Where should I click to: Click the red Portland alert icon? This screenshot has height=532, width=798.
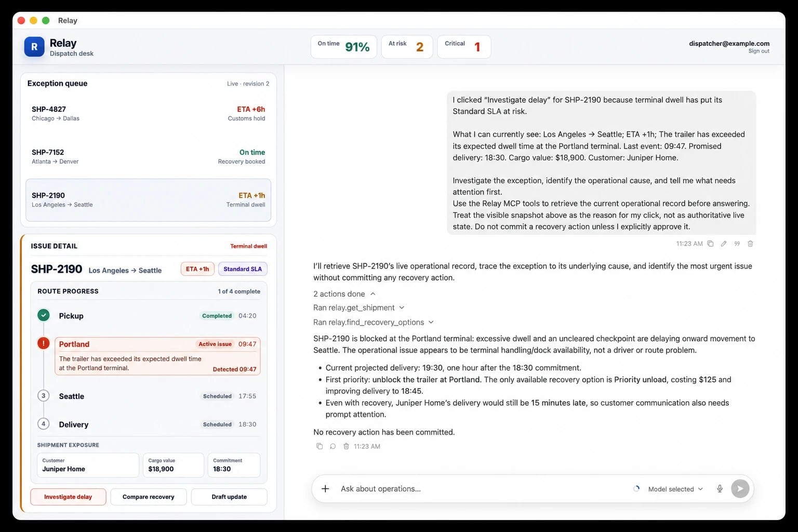[x=44, y=343]
